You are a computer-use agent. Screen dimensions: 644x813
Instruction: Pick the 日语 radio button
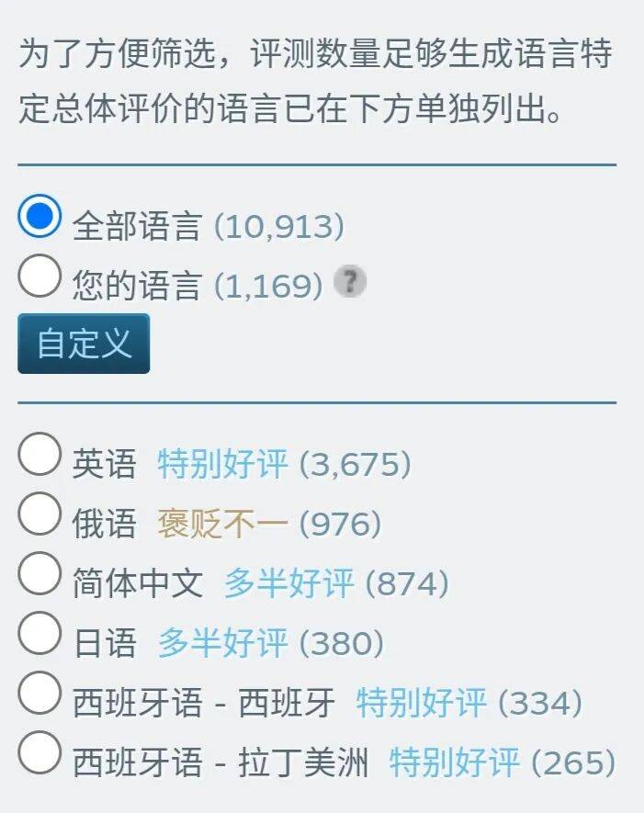click(40, 635)
